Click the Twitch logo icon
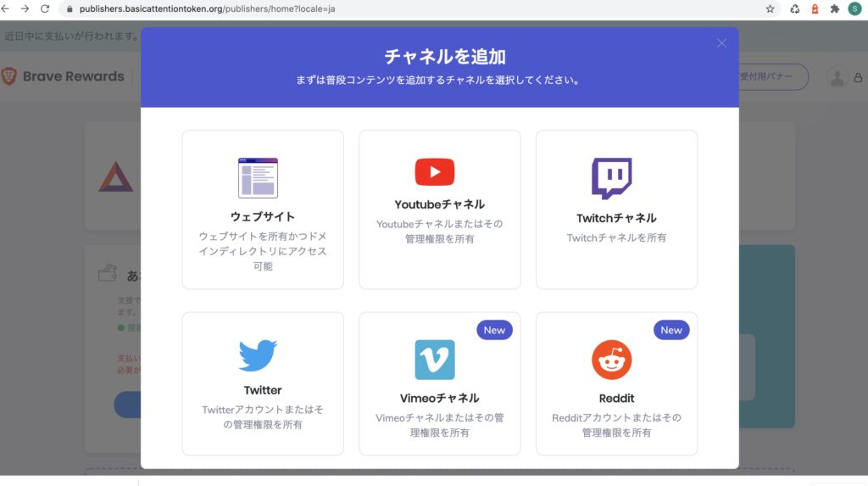 tap(612, 178)
